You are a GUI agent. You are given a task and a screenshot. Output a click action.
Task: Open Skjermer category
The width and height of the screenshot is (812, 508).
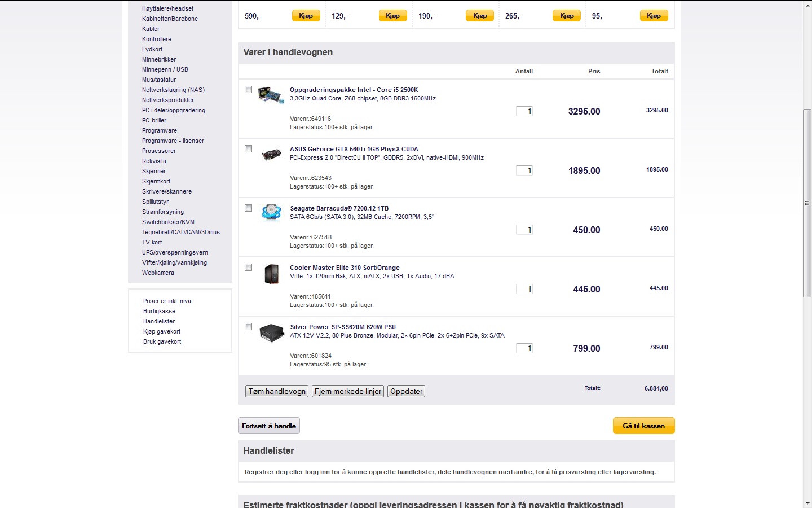(154, 171)
